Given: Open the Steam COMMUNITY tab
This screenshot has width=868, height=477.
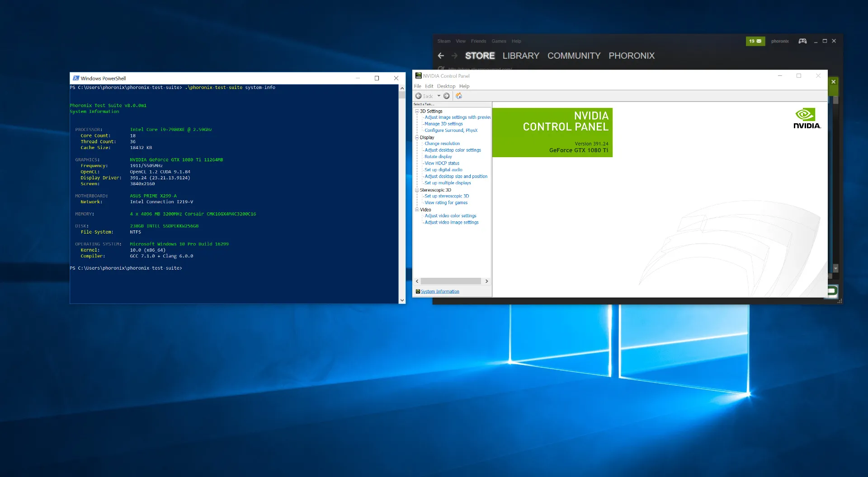Looking at the screenshot, I should pyautogui.click(x=574, y=56).
